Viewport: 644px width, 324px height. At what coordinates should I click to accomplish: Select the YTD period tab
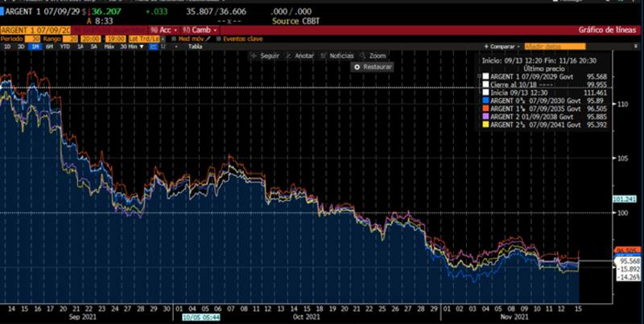tap(64, 47)
